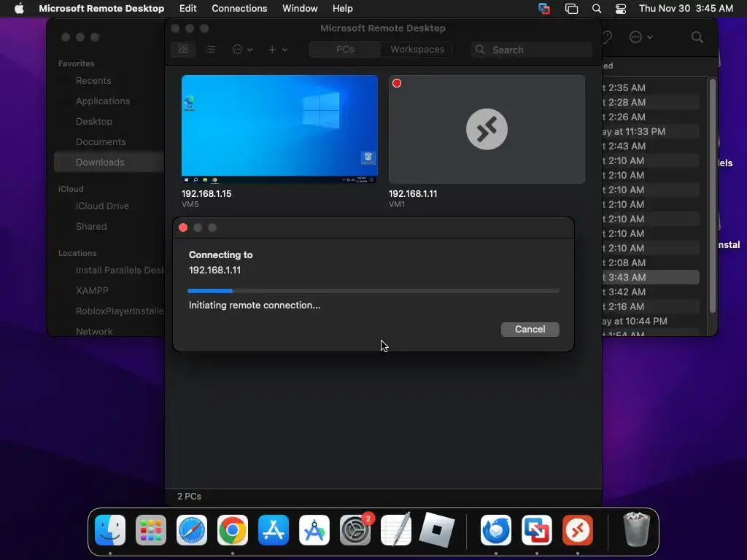Click the overlapping windows menu bar icon
Image resolution: width=747 pixels, height=560 pixels.
[x=571, y=9]
